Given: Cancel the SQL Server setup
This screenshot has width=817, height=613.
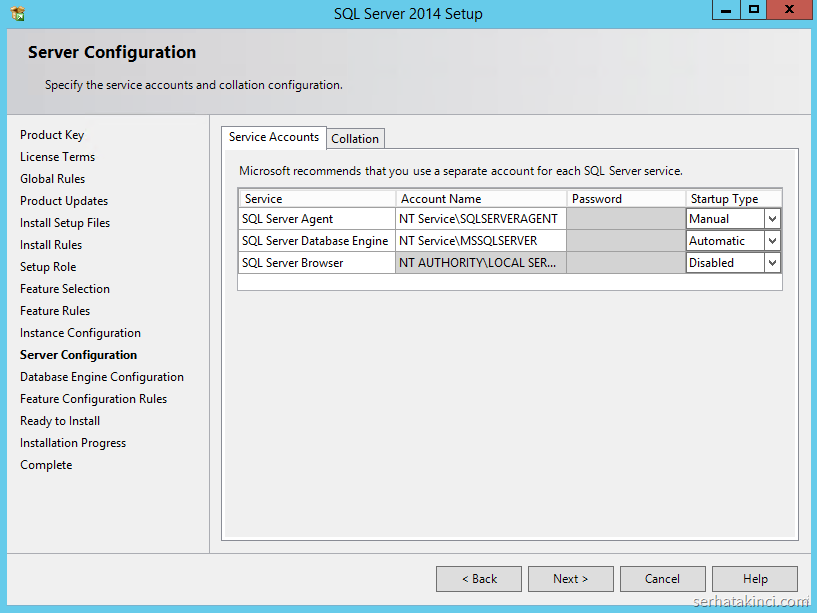Looking at the screenshot, I should (x=662, y=579).
